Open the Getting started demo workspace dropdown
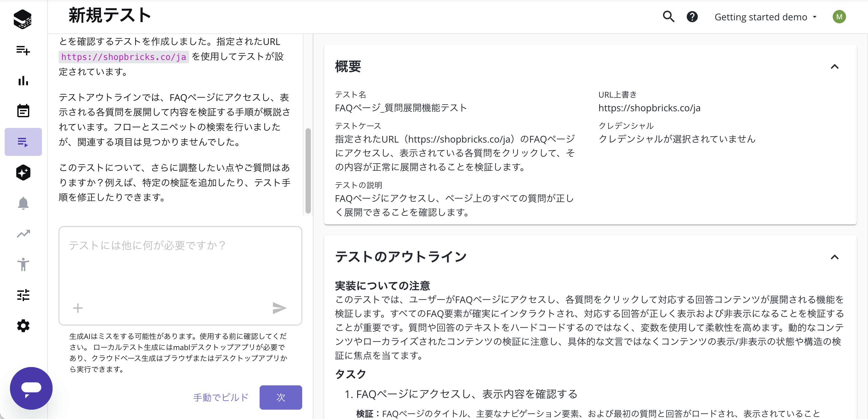868x419 pixels. point(765,17)
